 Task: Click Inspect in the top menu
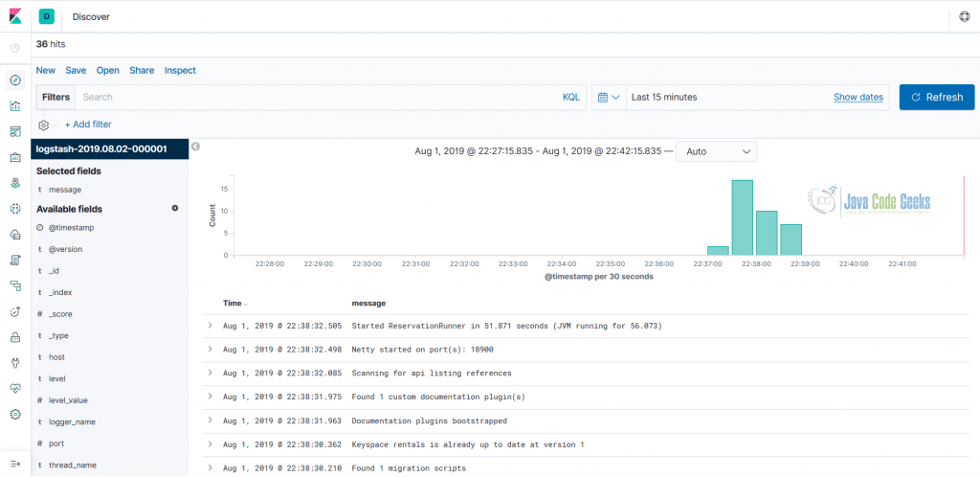(x=180, y=71)
